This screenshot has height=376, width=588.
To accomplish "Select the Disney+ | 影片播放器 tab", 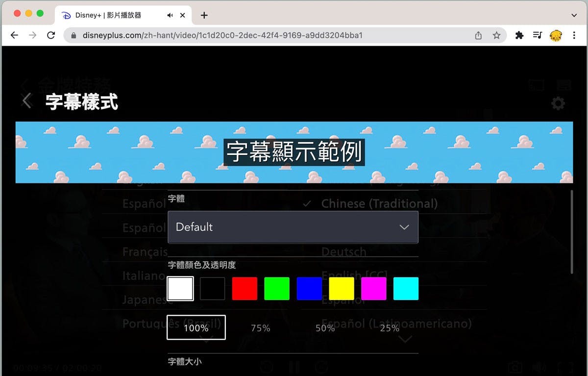I will tap(122, 15).
